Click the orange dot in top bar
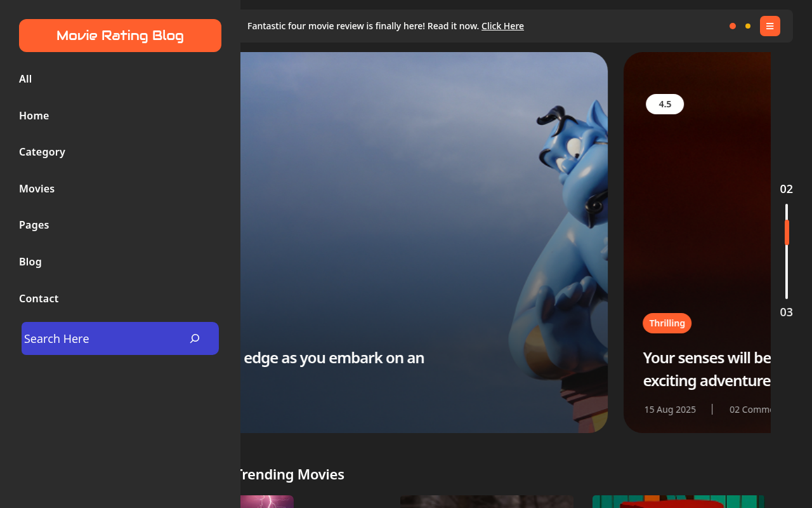Screen dimensions: 812x508 point(733,26)
